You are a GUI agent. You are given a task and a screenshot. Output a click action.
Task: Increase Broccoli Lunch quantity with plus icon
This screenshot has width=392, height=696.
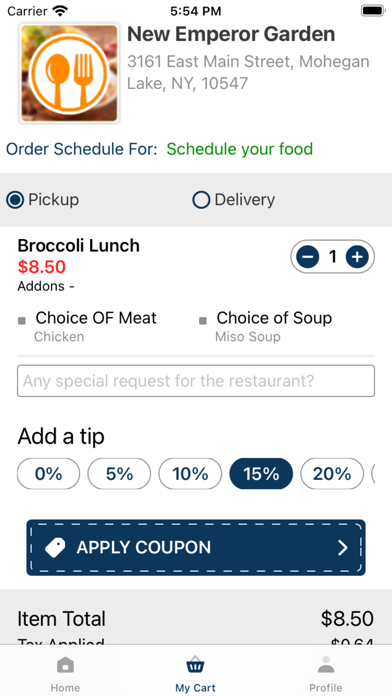[x=357, y=257]
